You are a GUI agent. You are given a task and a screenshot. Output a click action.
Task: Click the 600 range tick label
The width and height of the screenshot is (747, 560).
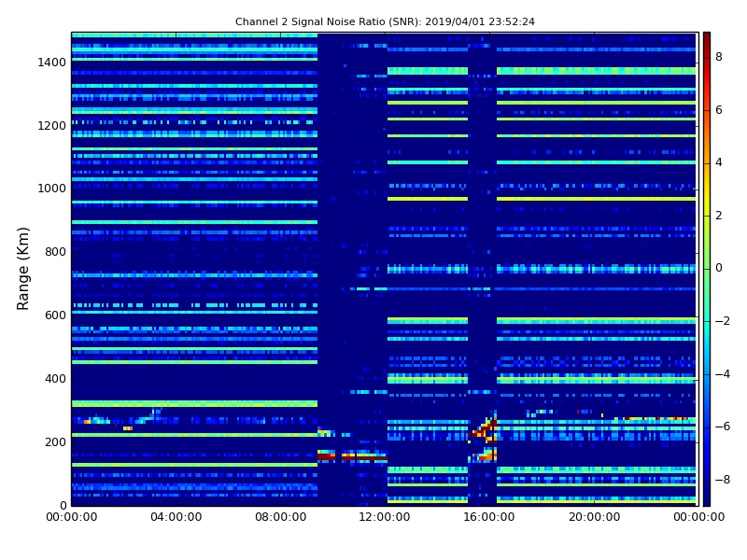(55, 315)
